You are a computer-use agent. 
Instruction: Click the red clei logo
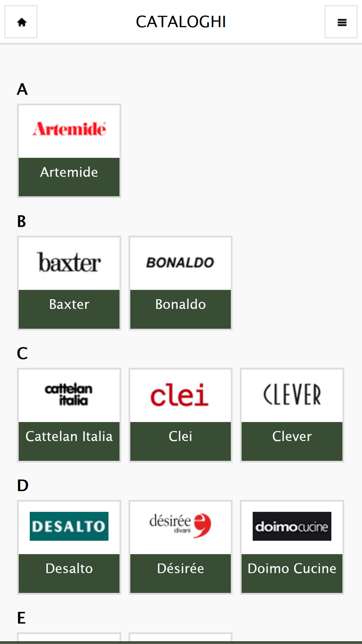(180, 395)
